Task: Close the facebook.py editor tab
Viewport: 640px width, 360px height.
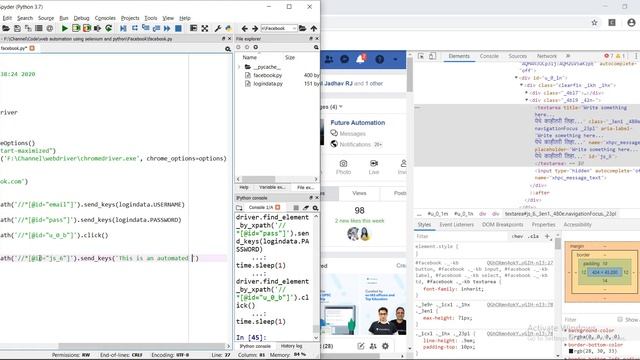Action: 32,48
